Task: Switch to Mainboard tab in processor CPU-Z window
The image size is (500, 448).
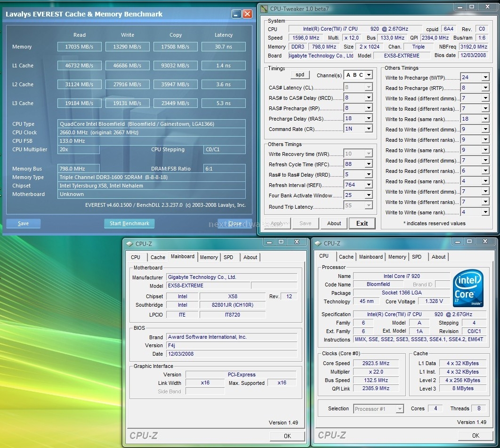Action: pyautogui.click(x=371, y=257)
